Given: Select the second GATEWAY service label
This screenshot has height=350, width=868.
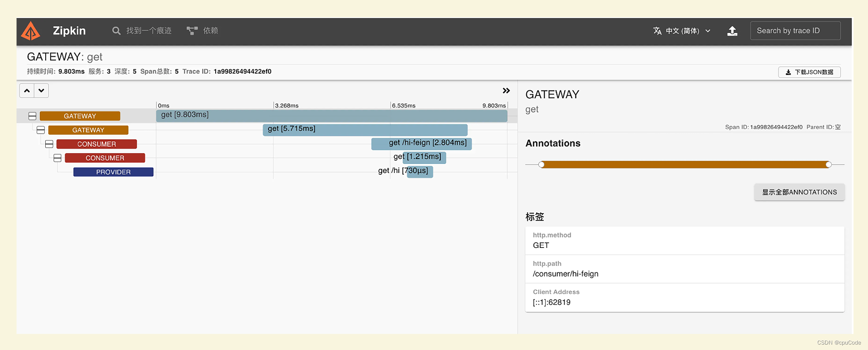Looking at the screenshot, I should point(88,130).
